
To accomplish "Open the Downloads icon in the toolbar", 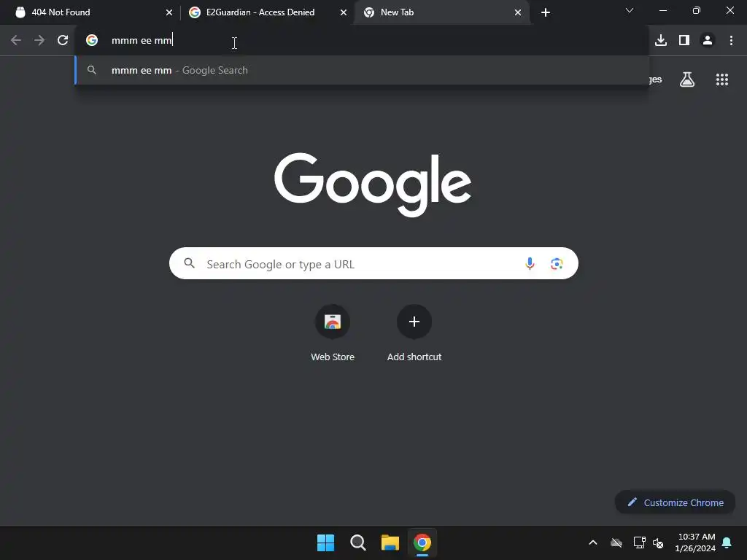I will point(661,41).
